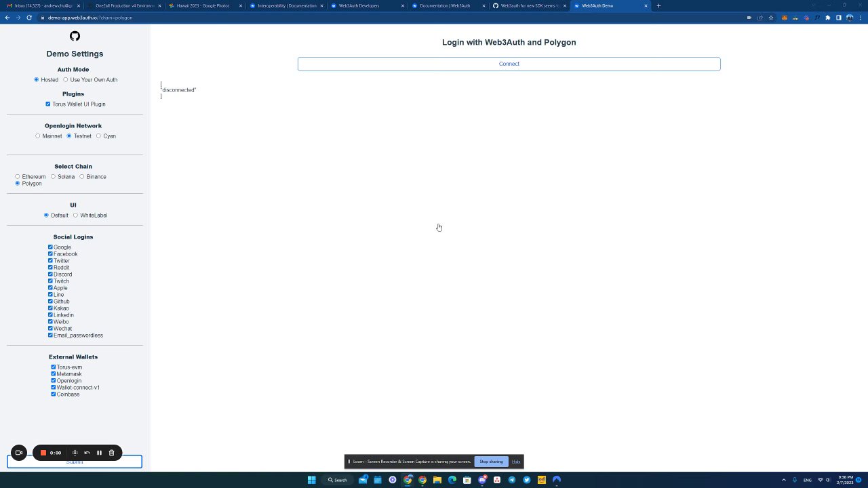Click Stop sharing in Loom banner
Viewport: 868px width, 488px height.
pyautogui.click(x=491, y=462)
